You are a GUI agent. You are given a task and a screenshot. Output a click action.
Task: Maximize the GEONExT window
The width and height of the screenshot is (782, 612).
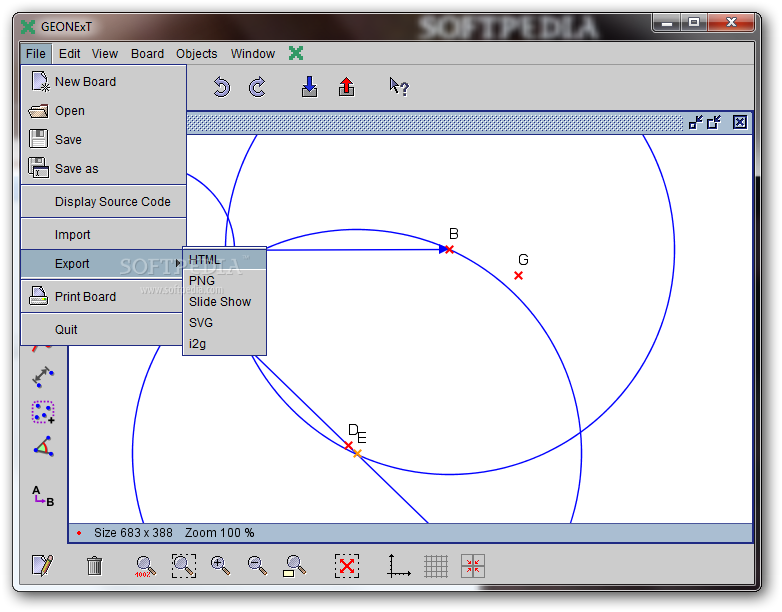point(694,22)
